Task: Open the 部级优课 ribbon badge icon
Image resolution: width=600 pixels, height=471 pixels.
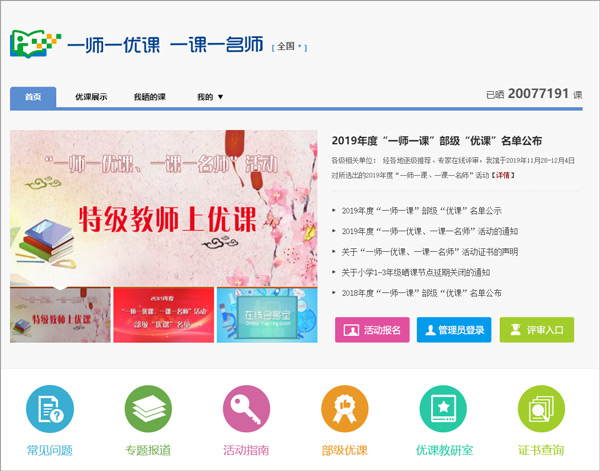Action: pos(345,409)
